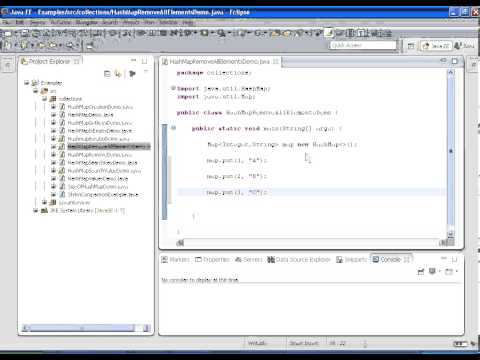The height and width of the screenshot is (360, 480).
Task: Select HashMapIsEmptyDemo.java file
Action: click(100, 131)
